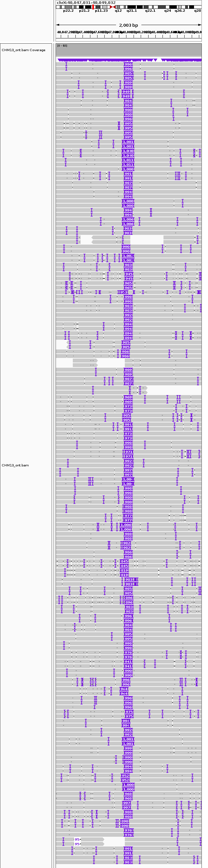The image size is (208, 868).
Task: Click the 2,003 bp span label
Action: 128,25
